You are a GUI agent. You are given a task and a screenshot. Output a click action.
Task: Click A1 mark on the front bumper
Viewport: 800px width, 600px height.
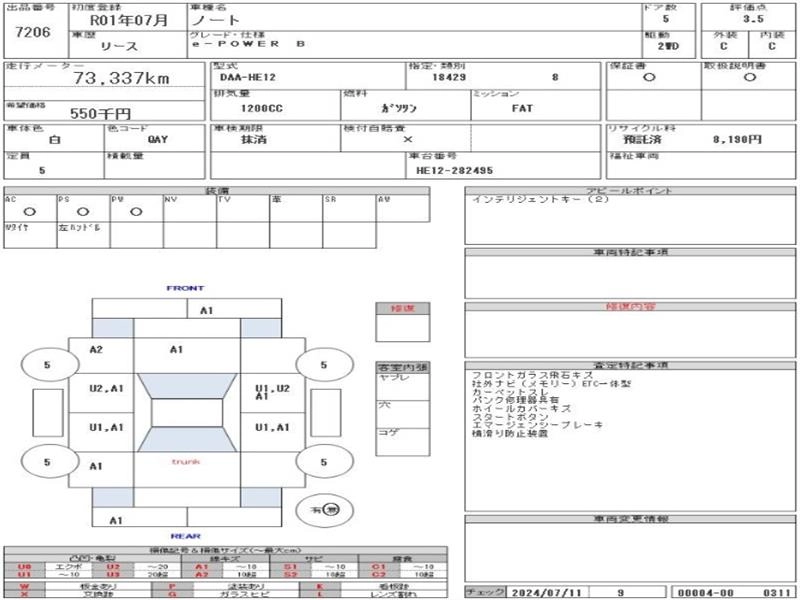206,311
